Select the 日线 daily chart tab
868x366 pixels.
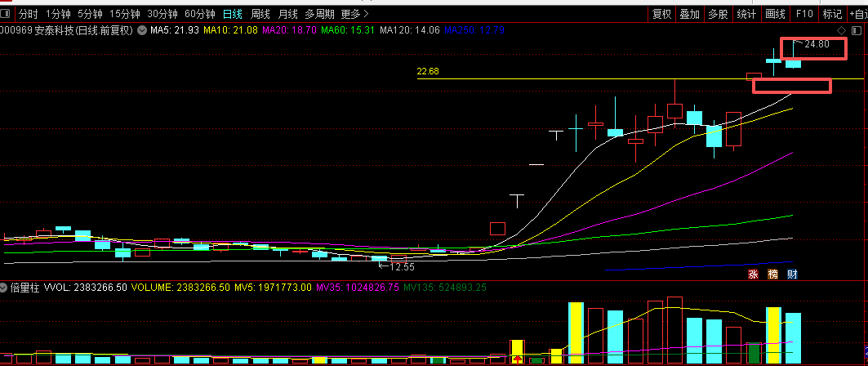click(x=233, y=14)
